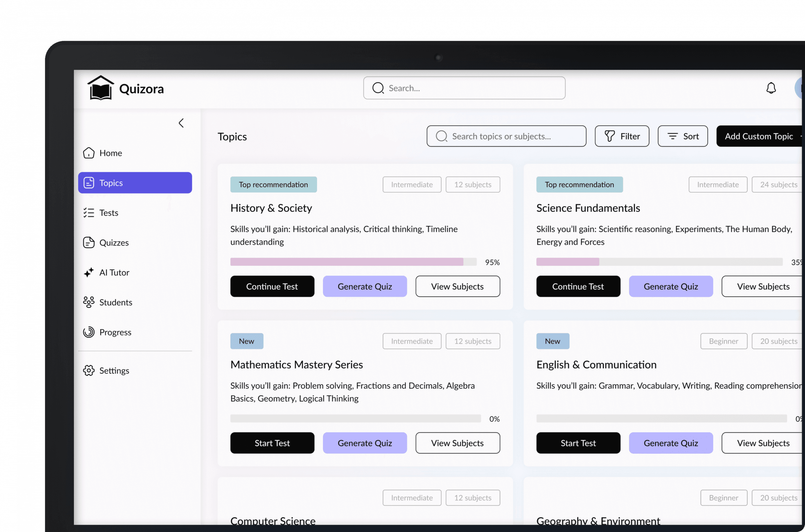Click New tag on Mathematics Mastery Series

point(247,341)
